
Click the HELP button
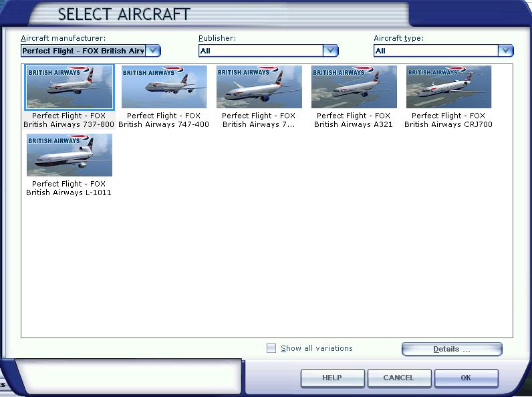(333, 378)
